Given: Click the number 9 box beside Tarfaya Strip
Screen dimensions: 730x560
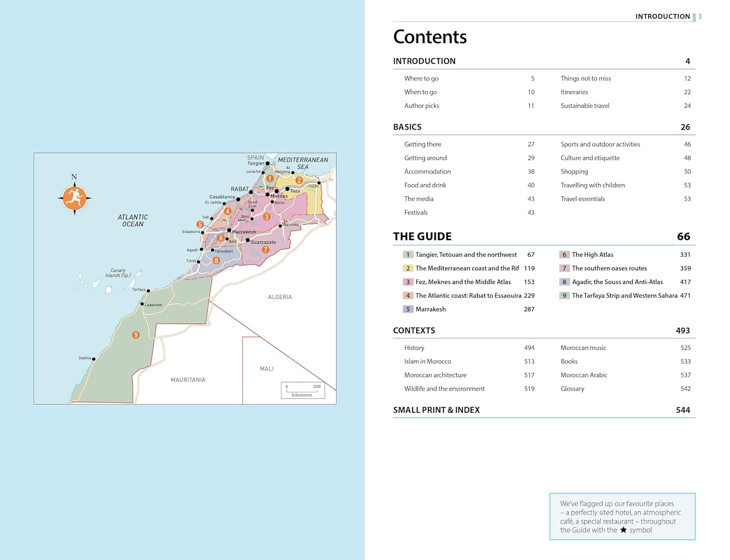Looking at the screenshot, I should pyautogui.click(x=565, y=295).
